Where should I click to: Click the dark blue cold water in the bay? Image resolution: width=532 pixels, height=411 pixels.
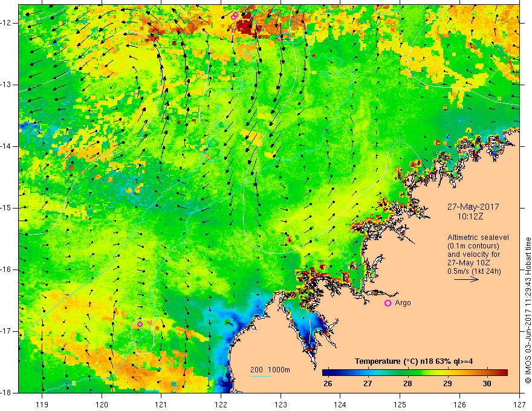[311, 334]
